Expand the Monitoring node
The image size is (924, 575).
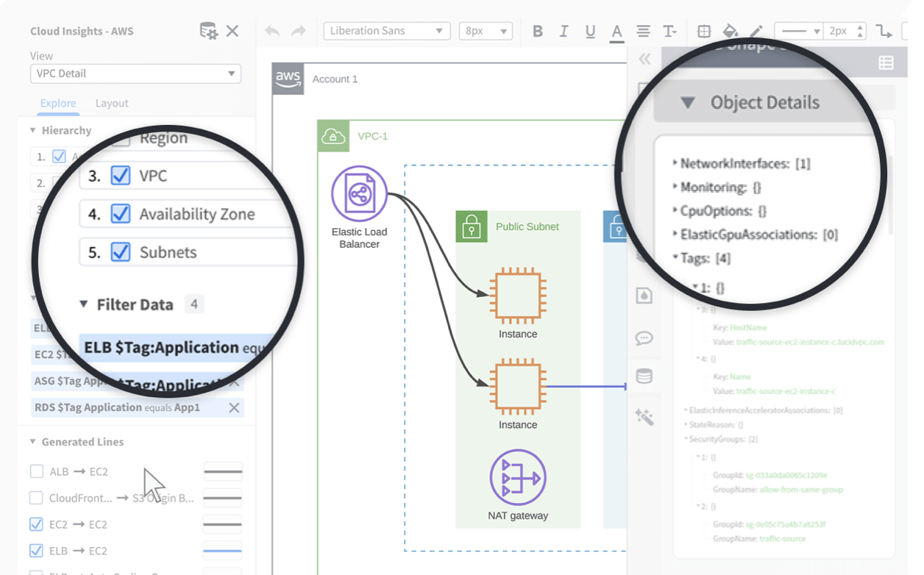(675, 187)
